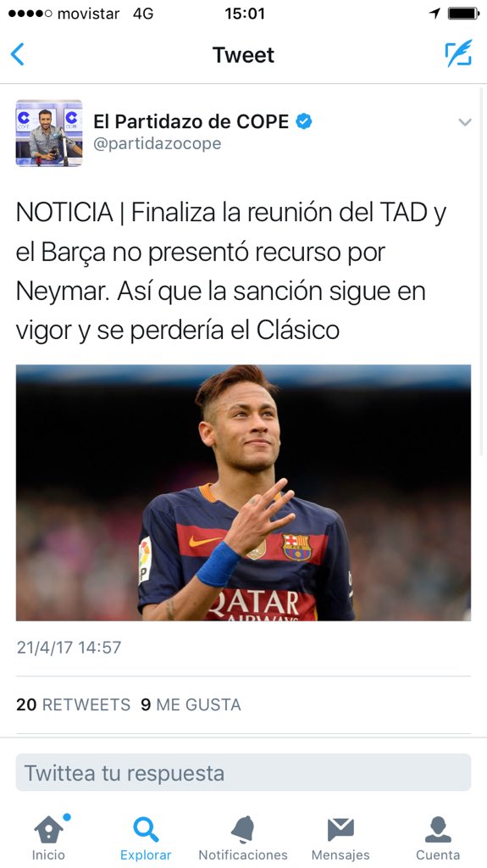The image size is (487, 868).
Task: View the Neymar photo attachment
Action: [x=243, y=492]
